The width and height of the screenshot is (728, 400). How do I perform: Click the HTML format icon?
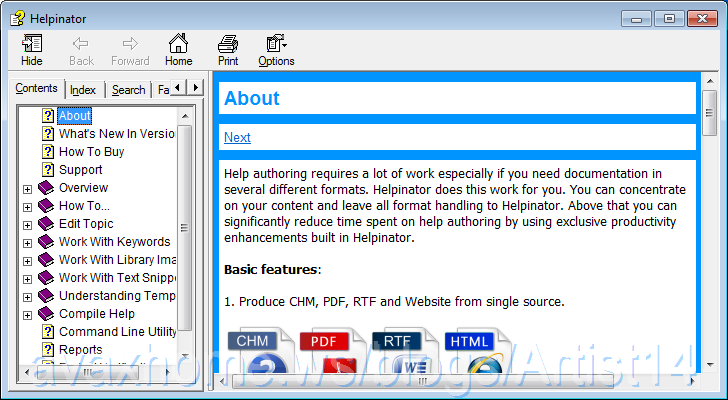(477, 350)
